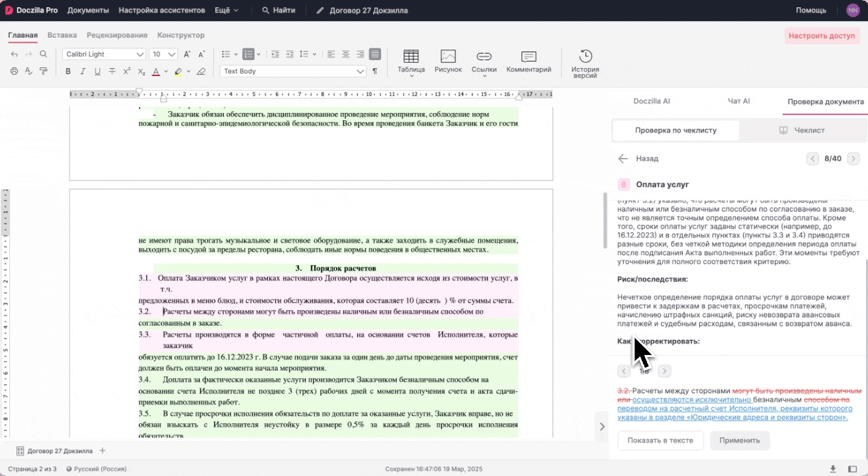Redo the undone action
Image resolution: width=868 pixels, height=476 pixels.
tap(28, 54)
